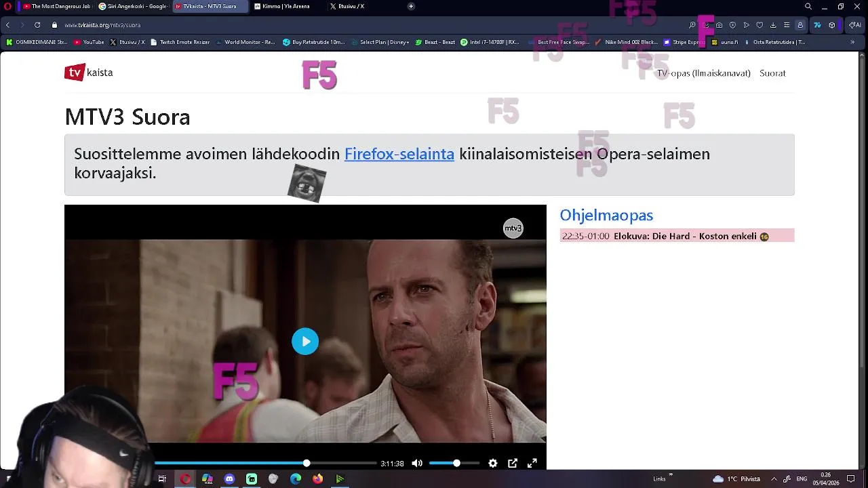Click the ENG language indicator

(801, 479)
